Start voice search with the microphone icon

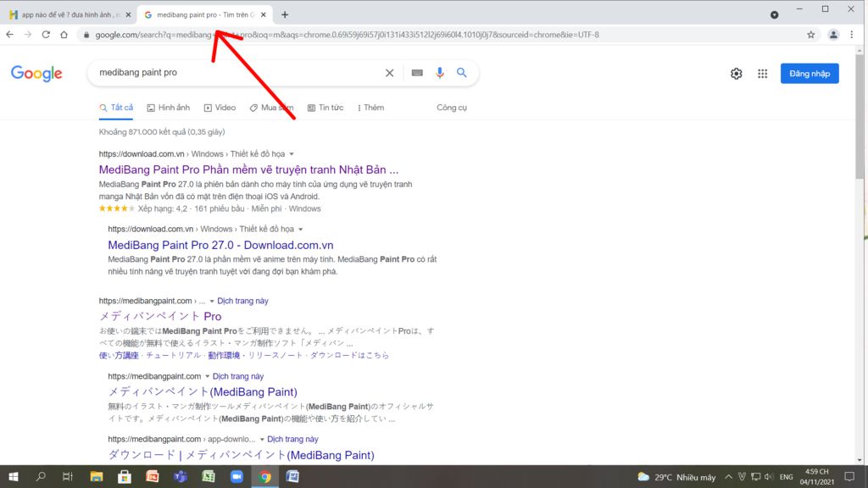coord(440,73)
